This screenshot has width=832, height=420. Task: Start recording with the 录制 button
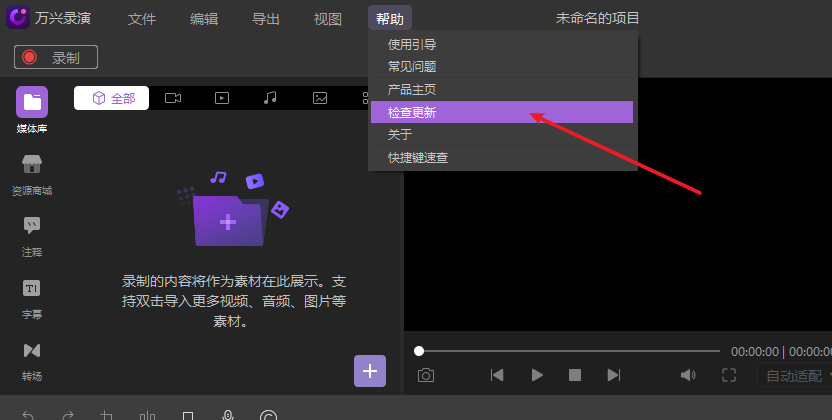pos(56,57)
